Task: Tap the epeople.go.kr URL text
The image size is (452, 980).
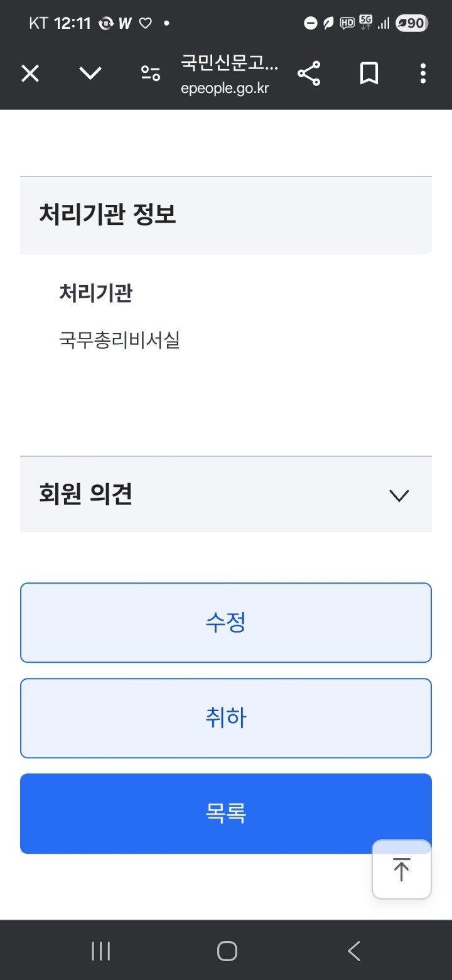Action: point(225,89)
